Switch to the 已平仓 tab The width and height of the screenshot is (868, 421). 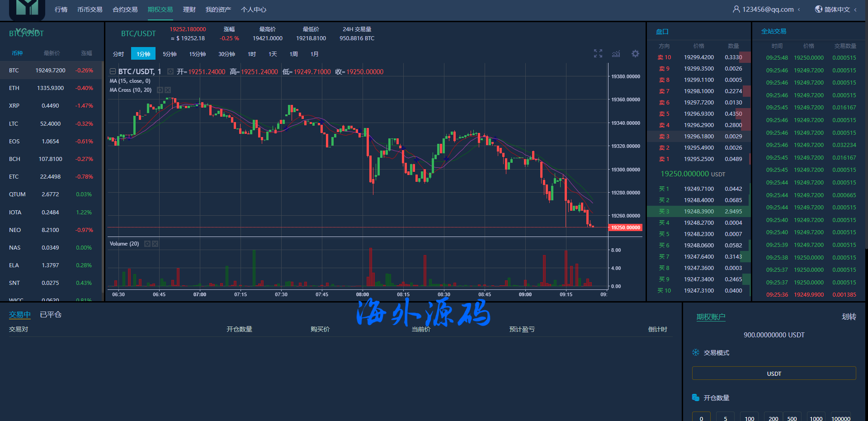[51, 314]
